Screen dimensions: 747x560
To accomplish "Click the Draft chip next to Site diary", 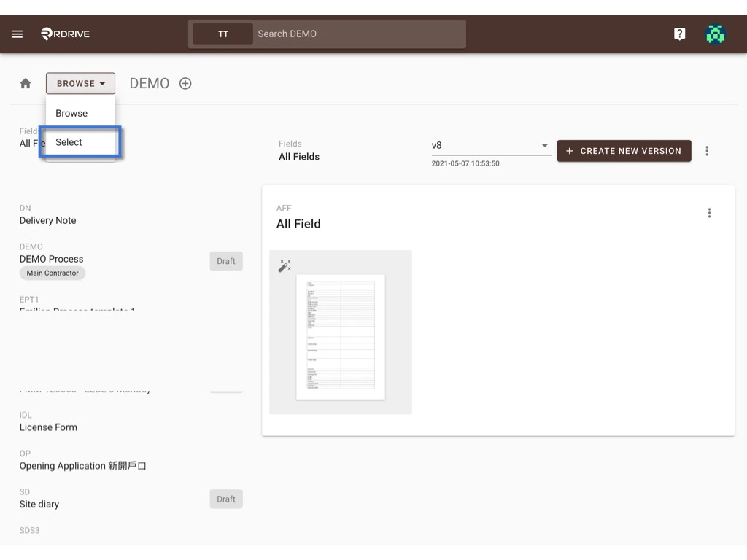I will [225, 499].
